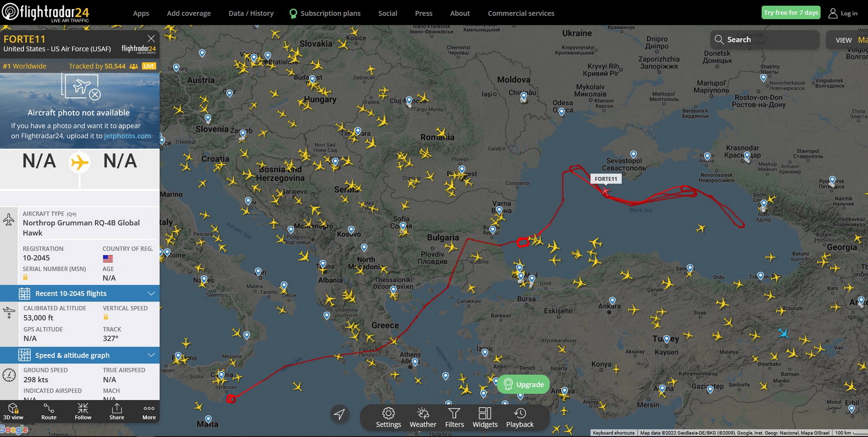The height and width of the screenshot is (437, 868).
Task: Open Subscription plans page
Action: [x=325, y=14]
